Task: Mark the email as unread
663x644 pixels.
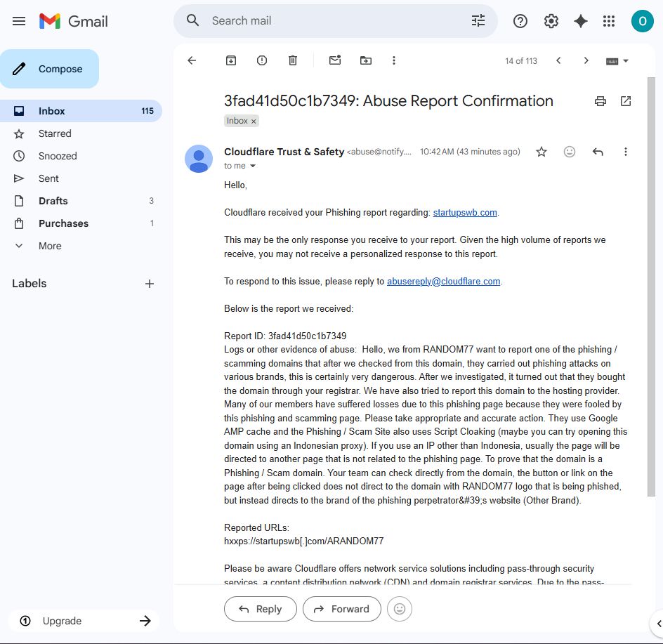Action: (335, 60)
